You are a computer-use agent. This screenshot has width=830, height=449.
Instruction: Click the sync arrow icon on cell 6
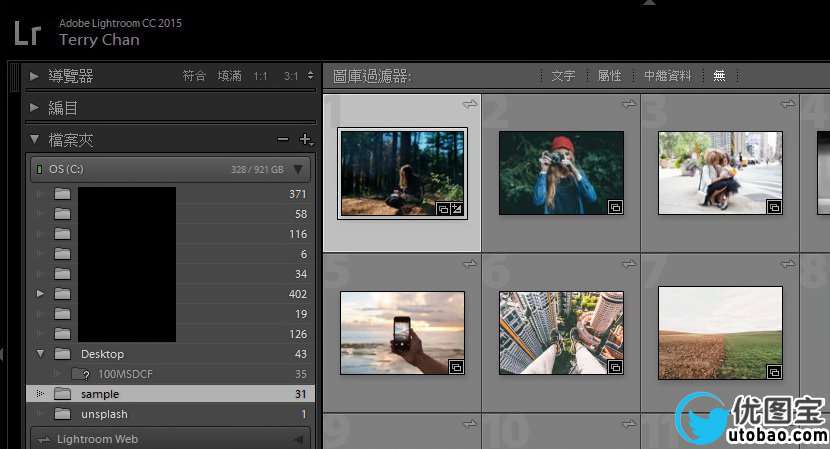point(629,264)
